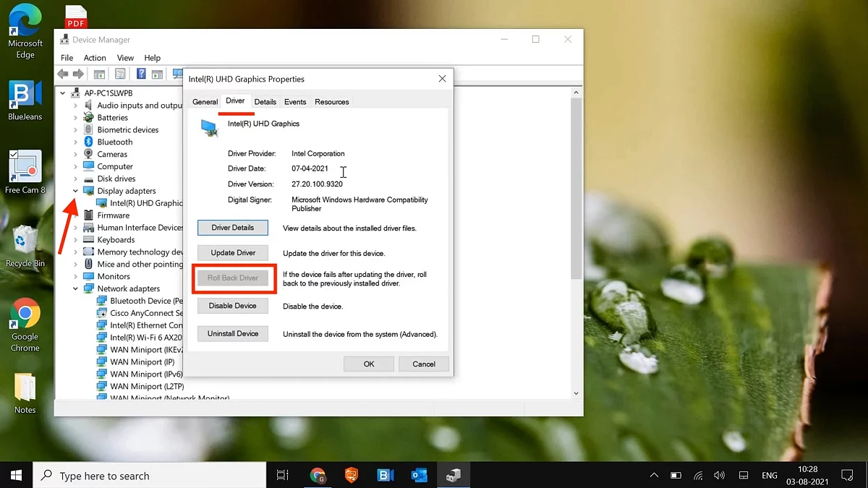Collapse the Network adapters category
This screenshot has width=868, height=488.
coord(75,288)
